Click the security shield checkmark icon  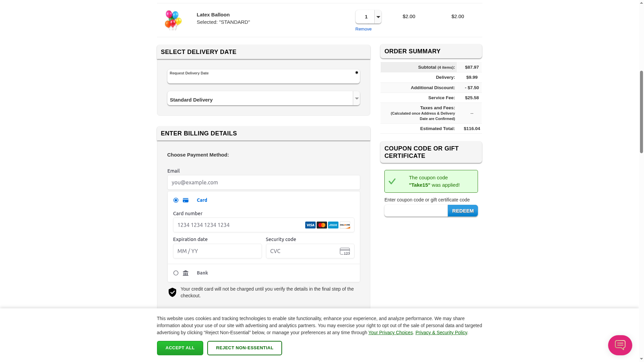pos(172,292)
